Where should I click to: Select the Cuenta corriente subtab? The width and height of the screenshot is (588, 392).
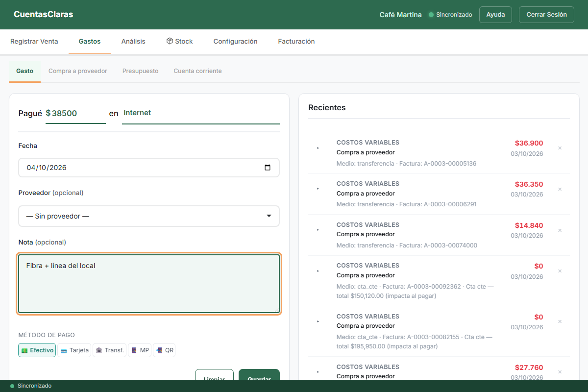(197, 71)
